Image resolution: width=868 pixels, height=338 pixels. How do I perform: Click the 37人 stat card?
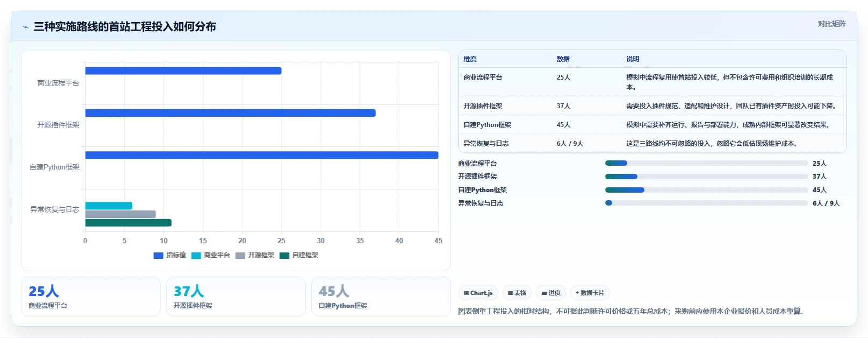point(236,297)
